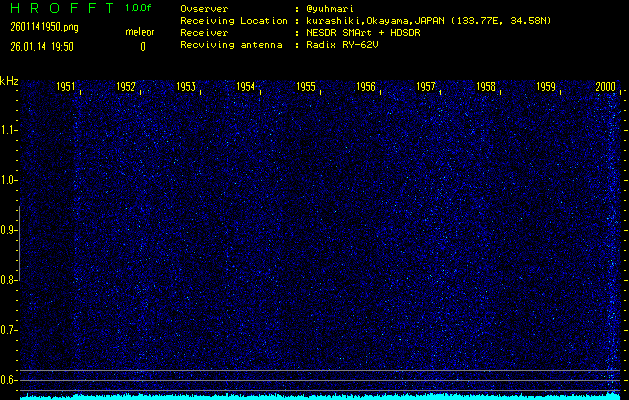Select the filename 2601141950.png
This screenshot has height=400, width=629.
tap(45, 27)
